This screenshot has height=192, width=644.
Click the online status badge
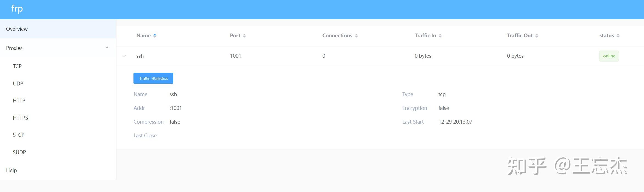[609, 56]
